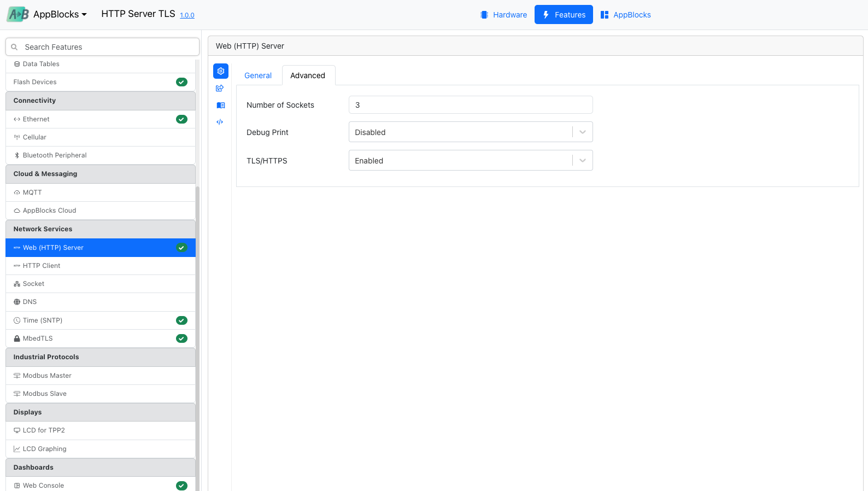Click the AppBlocks logo icon
Image resolution: width=868 pixels, height=491 pixels.
pos(17,14)
